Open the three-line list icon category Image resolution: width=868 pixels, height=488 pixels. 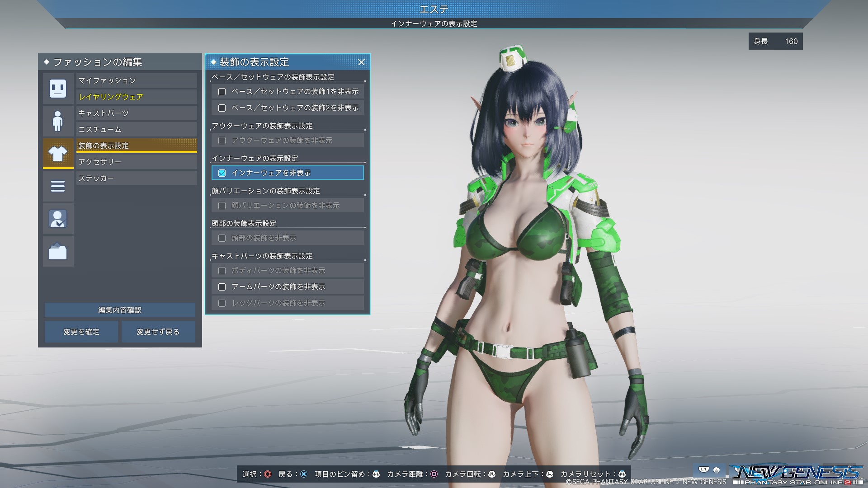click(x=58, y=186)
